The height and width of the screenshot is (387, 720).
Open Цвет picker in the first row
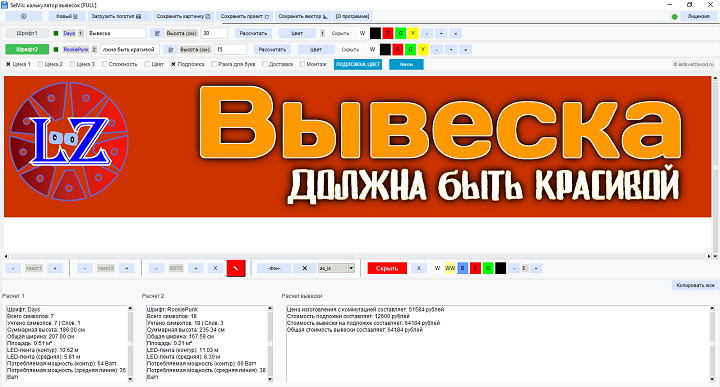(297, 33)
